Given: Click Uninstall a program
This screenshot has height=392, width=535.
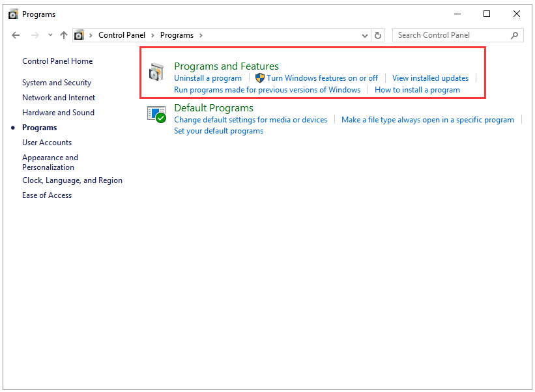Looking at the screenshot, I should click(x=208, y=78).
